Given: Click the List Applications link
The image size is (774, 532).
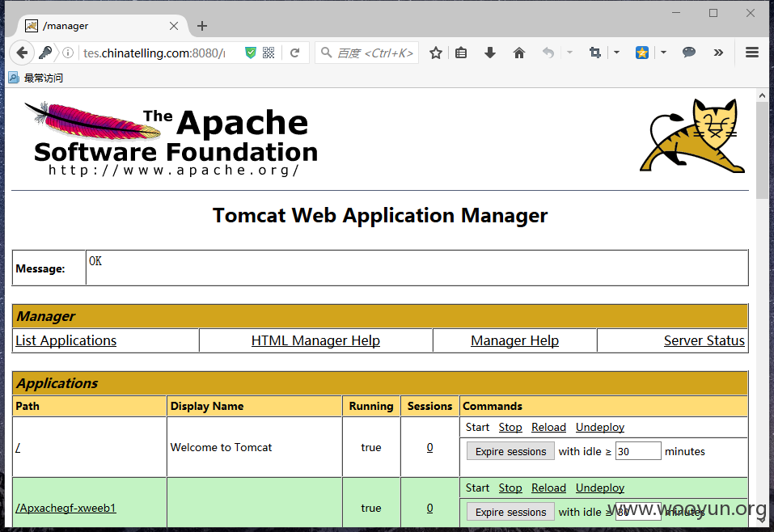Looking at the screenshot, I should click(66, 340).
